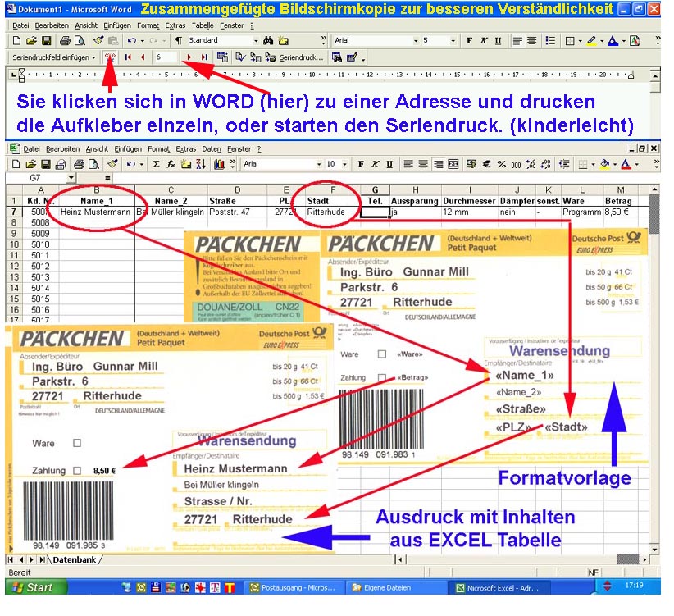Jump to the last mail merge record

pyautogui.click(x=204, y=57)
